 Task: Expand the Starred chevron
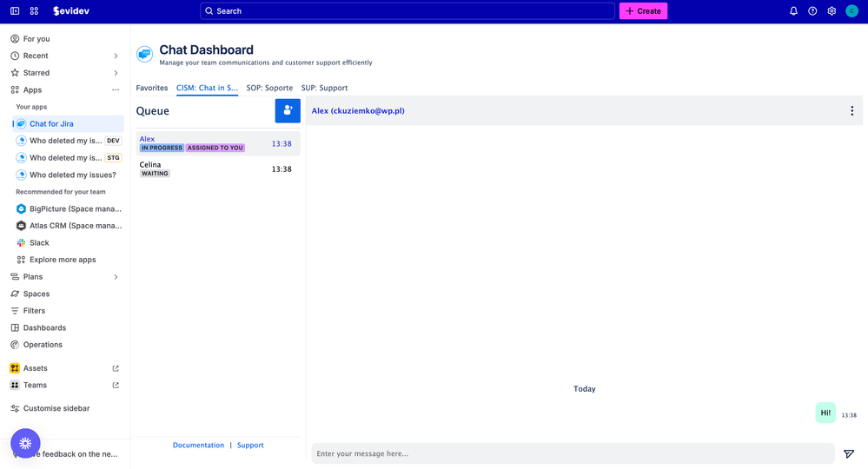pyautogui.click(x=116, y=73)
